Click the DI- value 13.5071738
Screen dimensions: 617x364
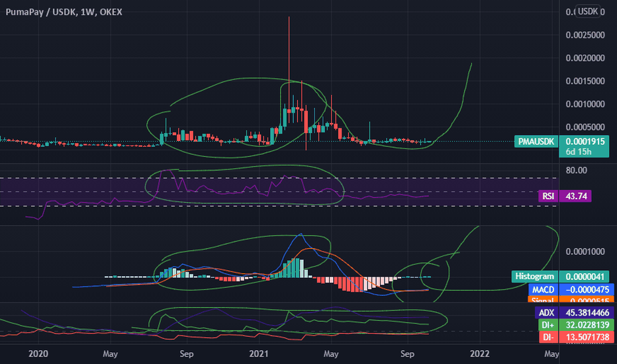[x=587, y=338]
